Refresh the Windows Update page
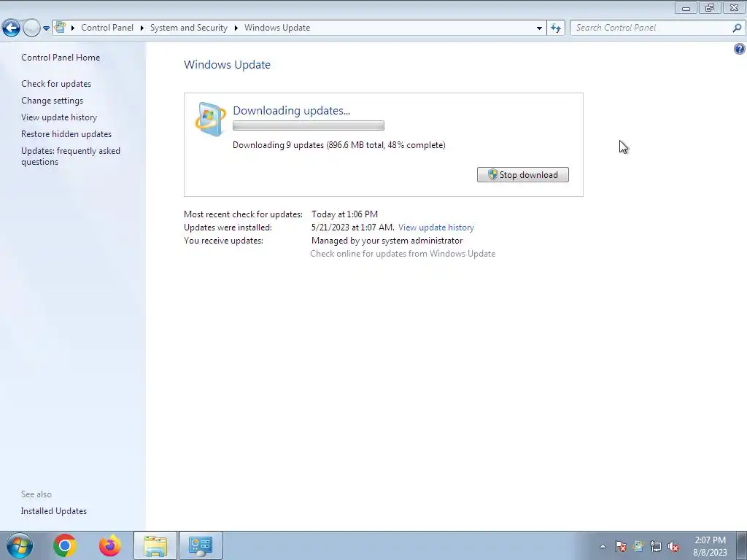The image size is (747, 560). pyautogui.click(x=556, y=28)
